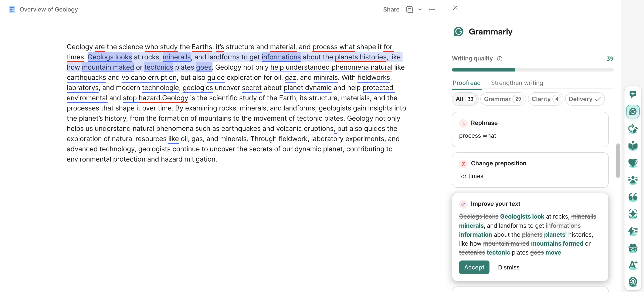Open the lightning bolt lines icon
644x292 pixels.
(x=633, y=231)
